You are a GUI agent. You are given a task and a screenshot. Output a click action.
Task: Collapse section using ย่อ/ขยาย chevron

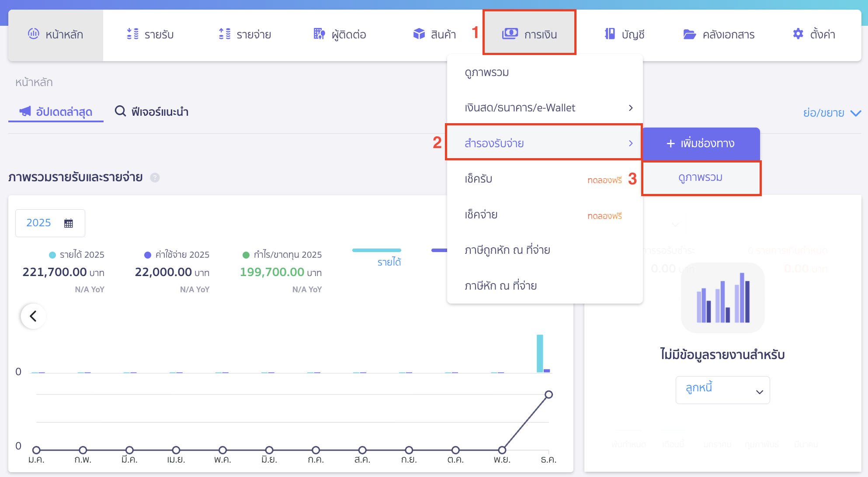(x=856, y=113)
